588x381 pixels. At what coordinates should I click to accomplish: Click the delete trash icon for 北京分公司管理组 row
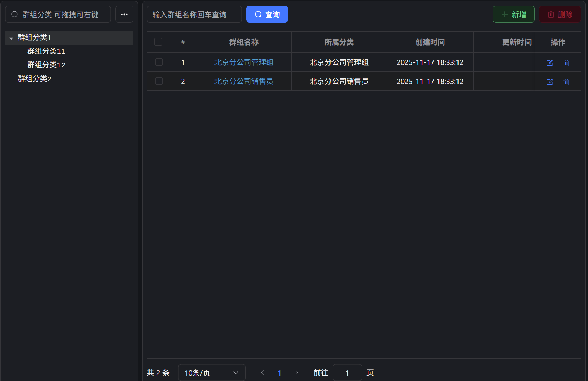pos(566,63)
